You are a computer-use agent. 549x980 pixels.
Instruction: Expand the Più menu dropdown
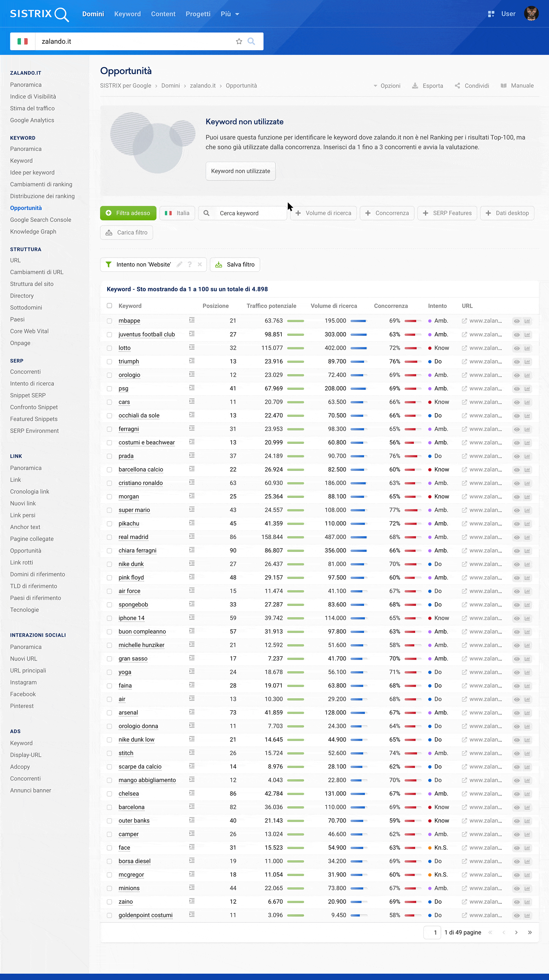[x=230, y=14]
